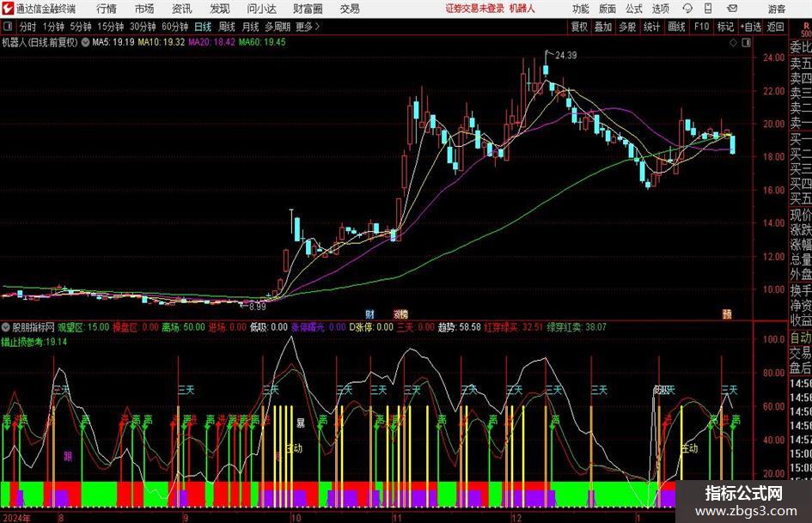Open the 交易 side tab

[x=801, y=353]
